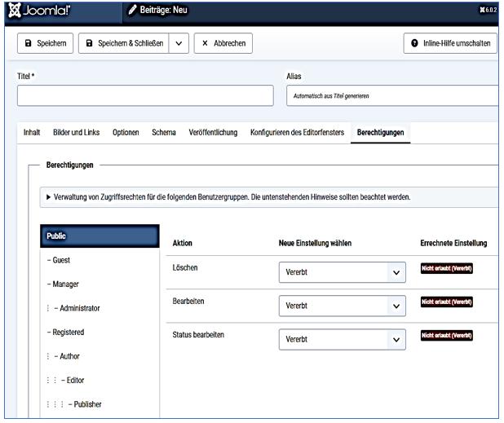Switch to the Inhalt tab
Screen dimensions: 504x423
(32, 133)
